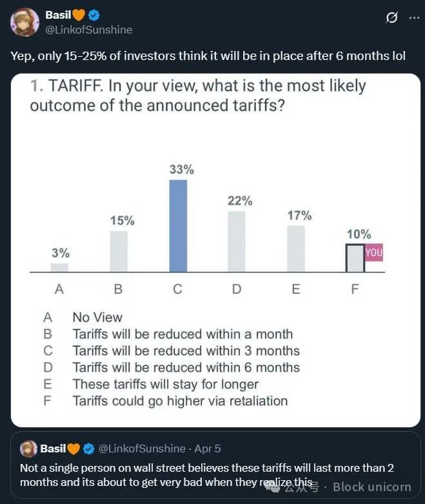
Task: Click the Grok slash icon at top right
Action: [x=391, y=17]
